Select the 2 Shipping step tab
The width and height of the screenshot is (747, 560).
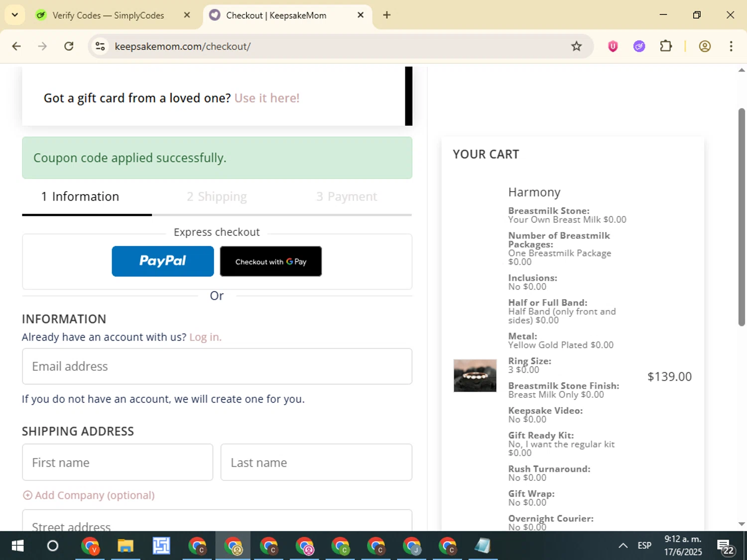(x=217, y=197)
